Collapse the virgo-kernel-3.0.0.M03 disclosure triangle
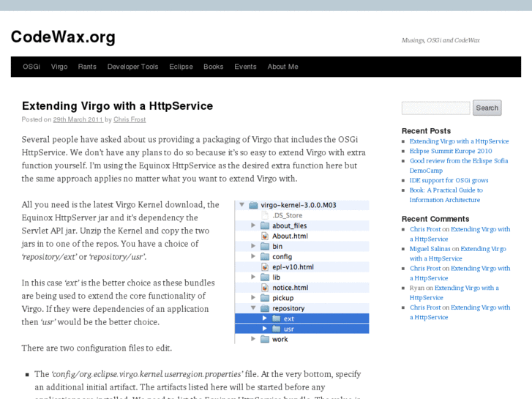Screen dimensions: 532x399 pos(242,205)
